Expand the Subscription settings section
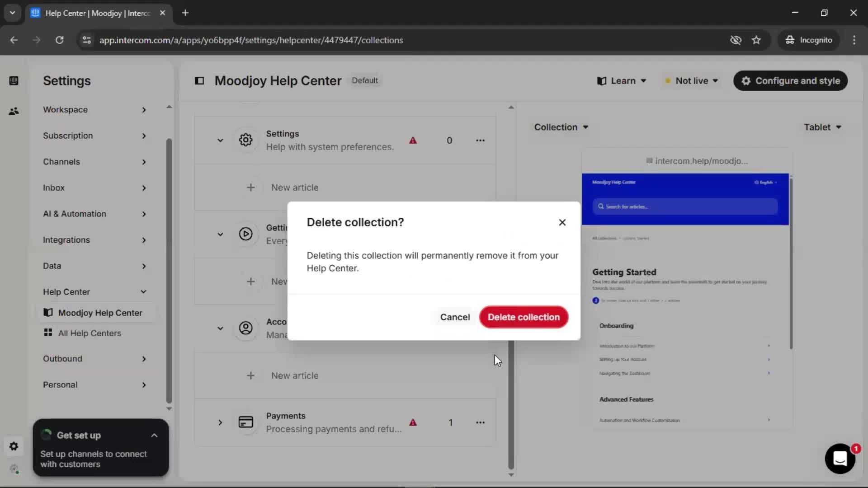Image resolution: width=868 pixels, height=488 pixels. tap(94, 136)
